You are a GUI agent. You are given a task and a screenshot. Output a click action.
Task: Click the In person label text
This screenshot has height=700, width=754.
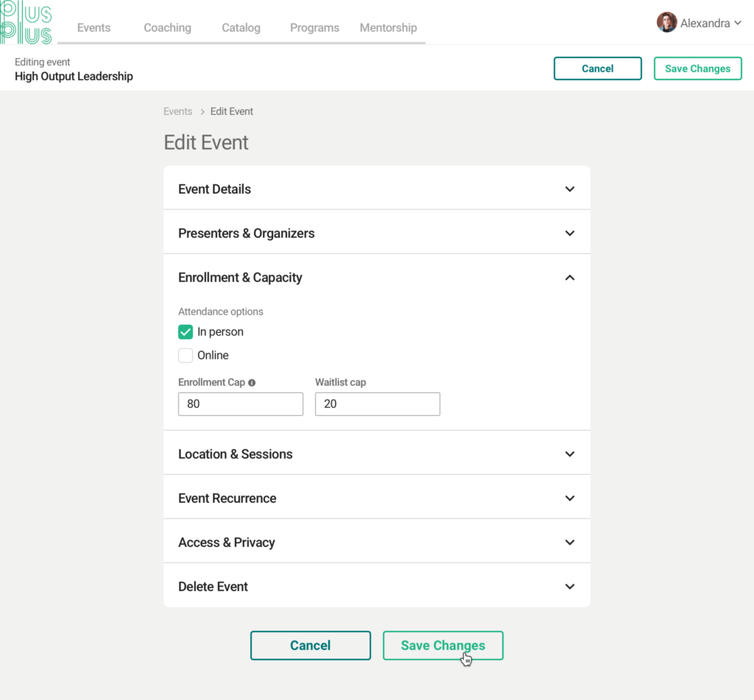(x=220, y=332)
